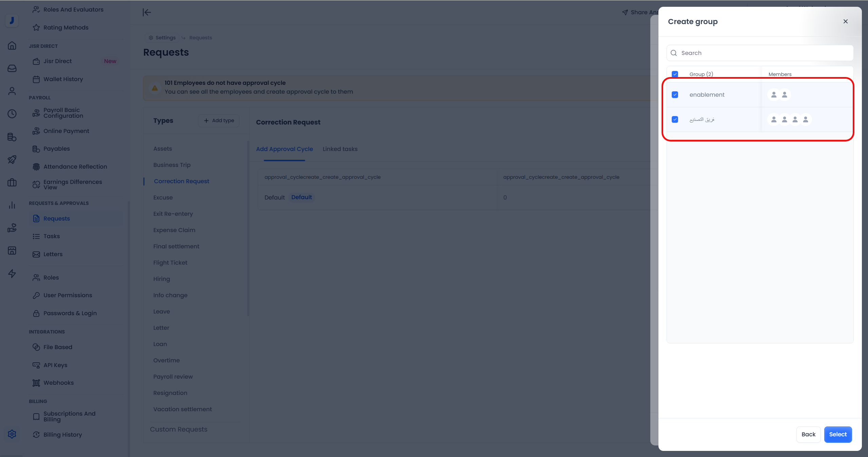
Task: Uncheck the enablement group checkbox
Action: [x=675, y=95]
